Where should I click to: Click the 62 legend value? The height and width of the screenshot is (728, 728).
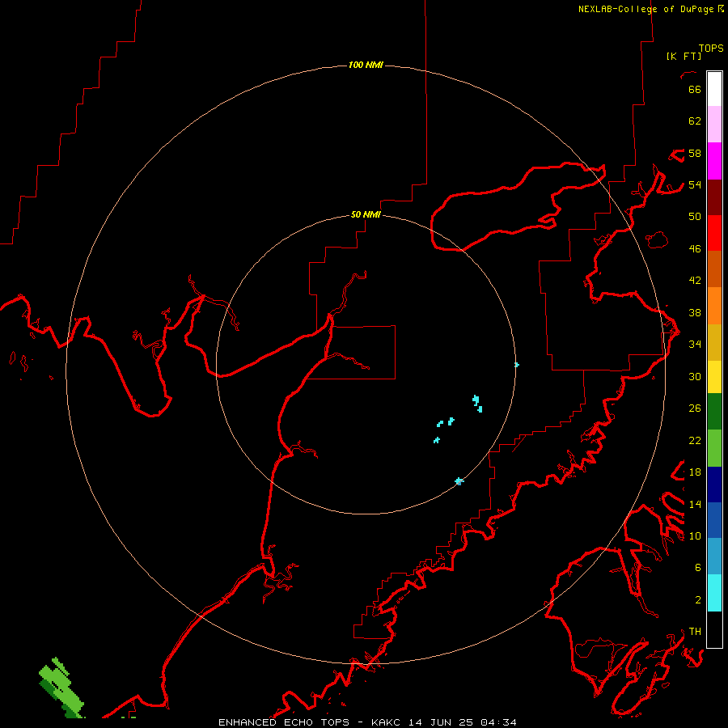[695, 121]
